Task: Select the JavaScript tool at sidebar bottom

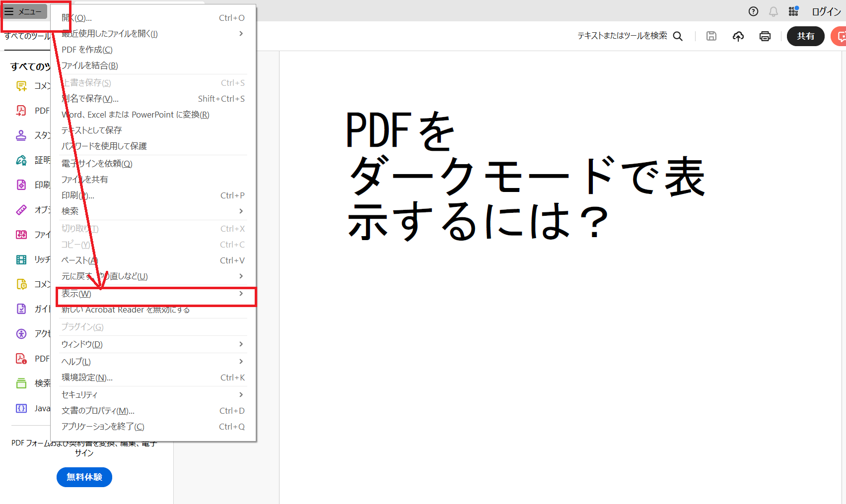Action: pos(21,408)
